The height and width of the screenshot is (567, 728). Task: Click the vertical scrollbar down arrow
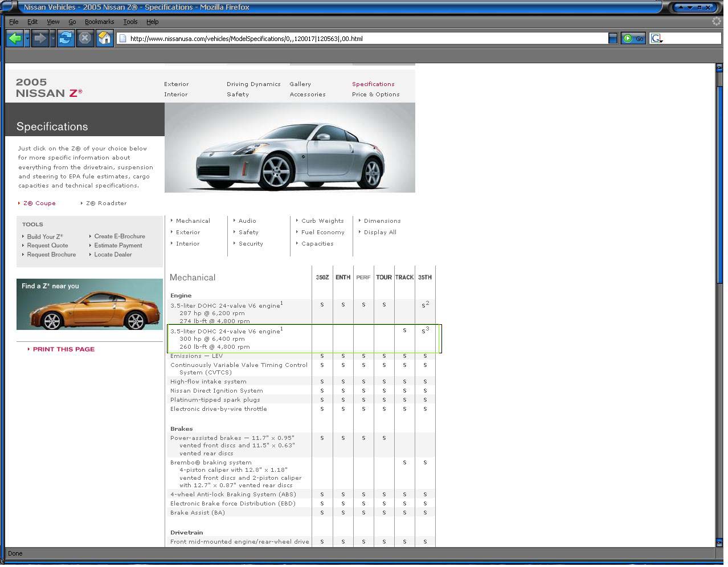coord(719,542)
